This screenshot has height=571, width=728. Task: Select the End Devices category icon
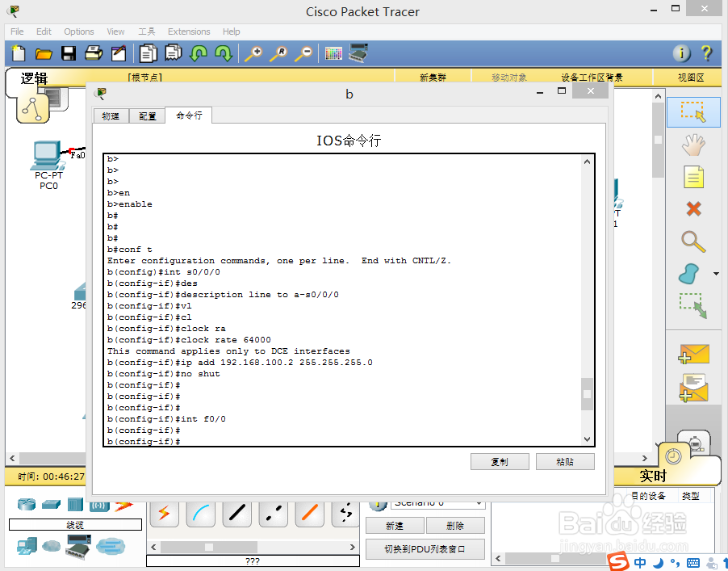click(x=27, y=547)
